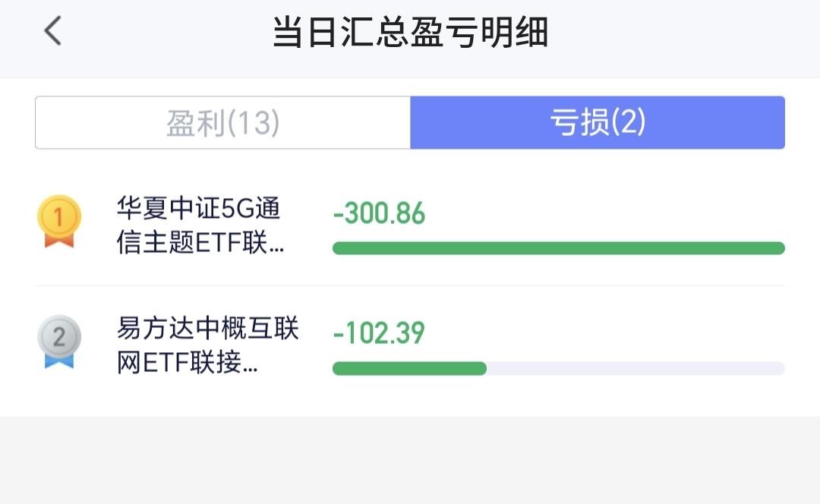Click the blue ribbon under silver medal
The image size is (820, 504).
click(x=59, y=361)
